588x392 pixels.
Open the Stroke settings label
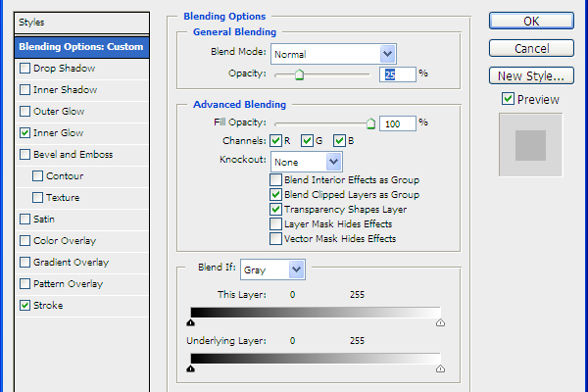[x=48, y=306]
